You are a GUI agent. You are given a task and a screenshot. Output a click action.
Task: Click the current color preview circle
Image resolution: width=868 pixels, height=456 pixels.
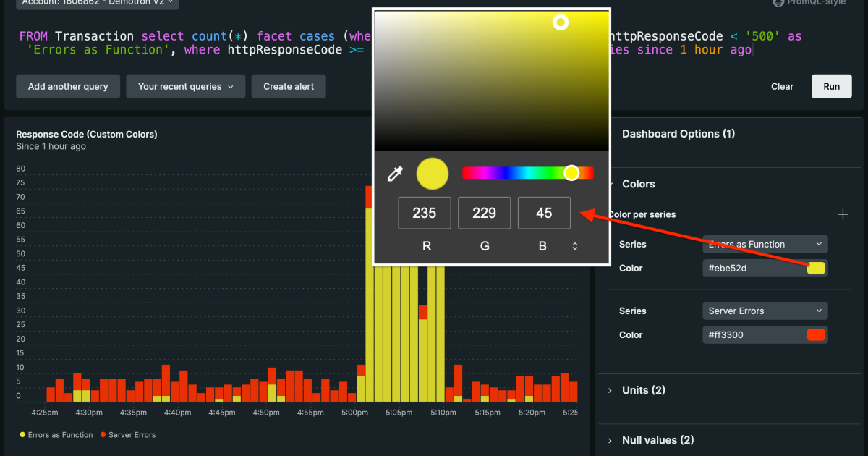(432, 173)
